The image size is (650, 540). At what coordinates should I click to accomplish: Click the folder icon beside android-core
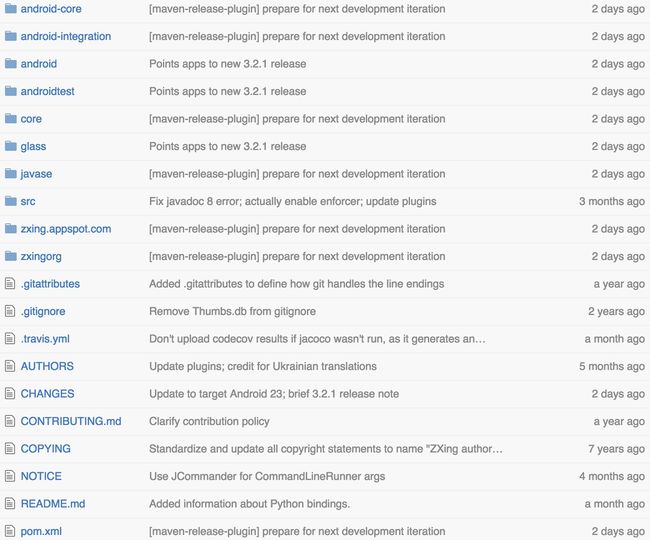tap(10, 8)
